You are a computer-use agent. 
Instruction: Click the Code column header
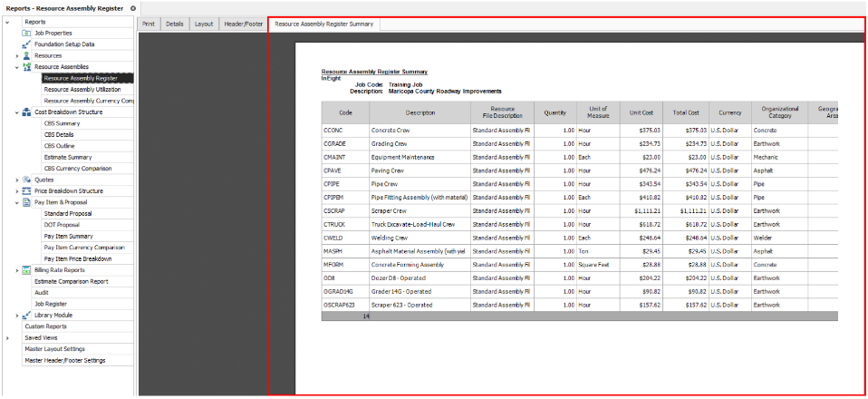pos(345,112)
